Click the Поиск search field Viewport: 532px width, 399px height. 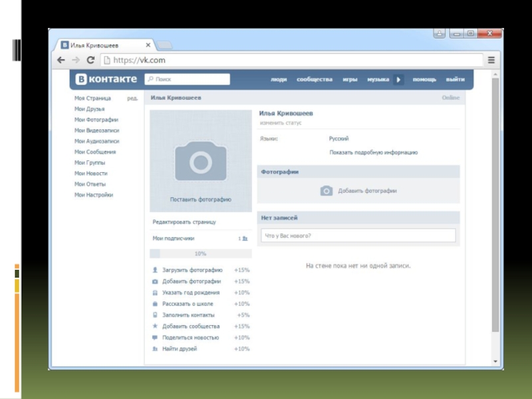tap(188, 79)
